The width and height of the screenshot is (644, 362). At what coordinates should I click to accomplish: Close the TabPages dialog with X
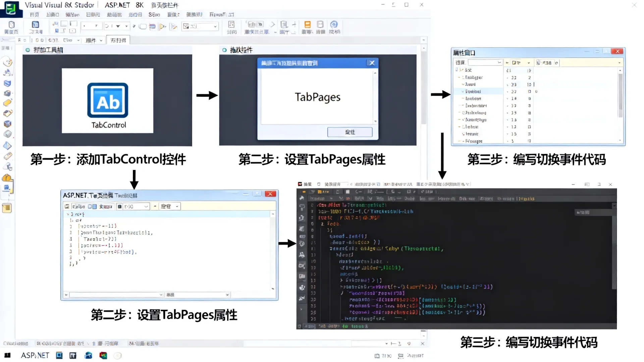[x=372, y=63]
